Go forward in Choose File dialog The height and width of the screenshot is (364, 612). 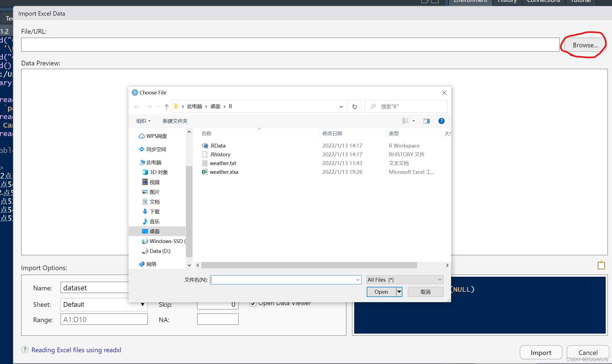149,106
